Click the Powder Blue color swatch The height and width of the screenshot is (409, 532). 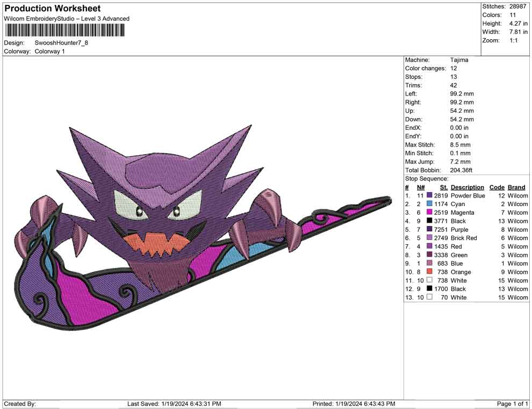click(x=429, y=195)
